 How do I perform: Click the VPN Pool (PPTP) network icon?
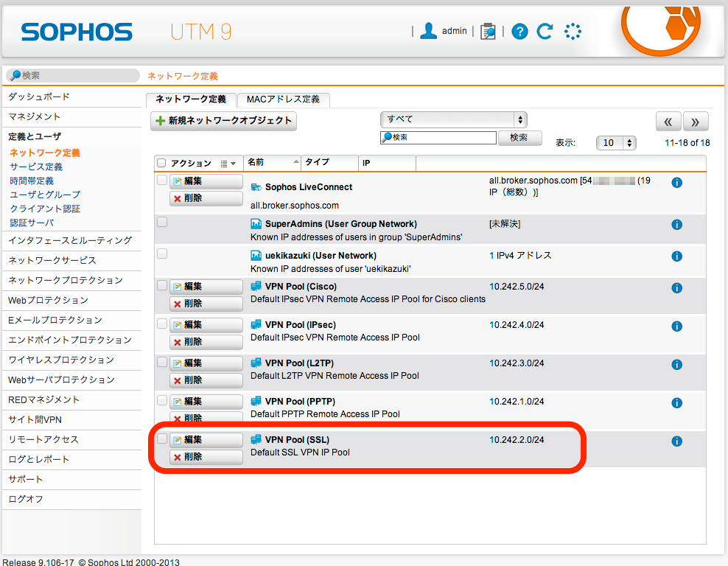pos(256,401)
